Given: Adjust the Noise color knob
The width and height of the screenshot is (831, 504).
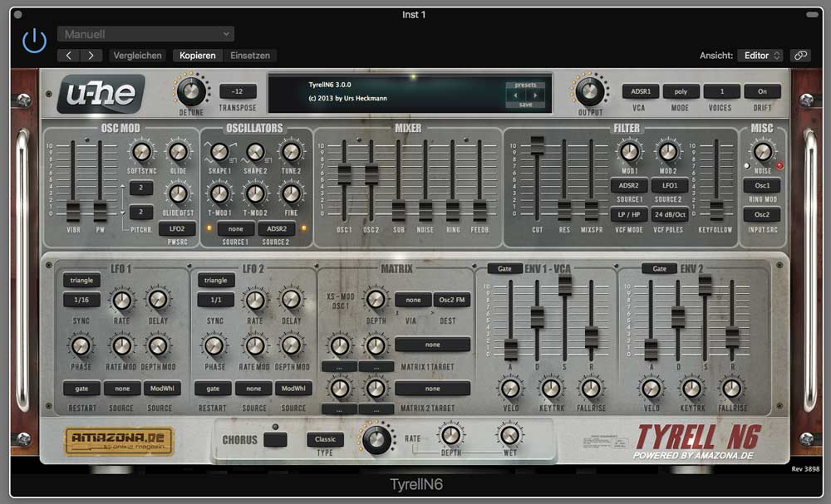Looking at the screenshot, I should coord(763,152).
